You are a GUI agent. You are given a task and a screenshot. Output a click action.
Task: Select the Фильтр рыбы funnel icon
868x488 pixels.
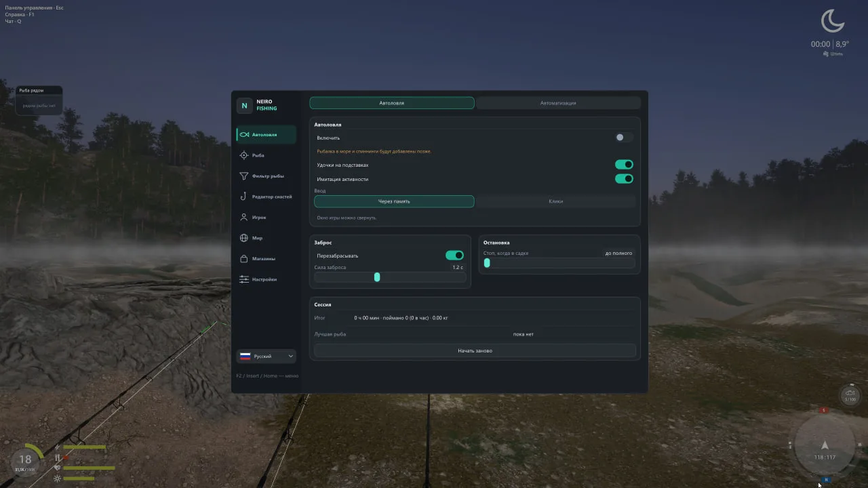pyautogui.click(x=244, y=176)
